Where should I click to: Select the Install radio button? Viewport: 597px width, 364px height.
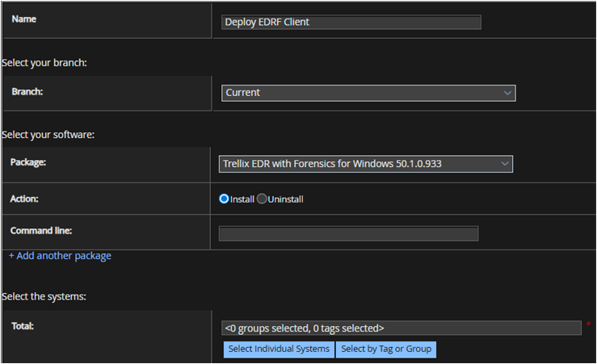224,199
